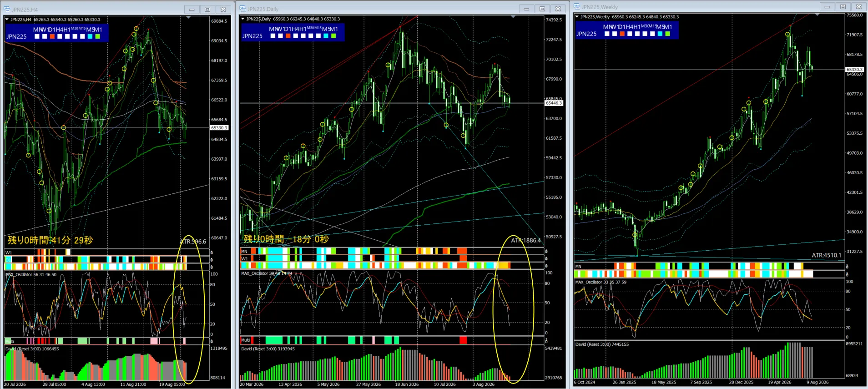Image resolution: width=868 pixels, height=389 pixels.
Task: Click the 6 Oct 2024 date on Weekly time axis
Action: pos(585,382)
